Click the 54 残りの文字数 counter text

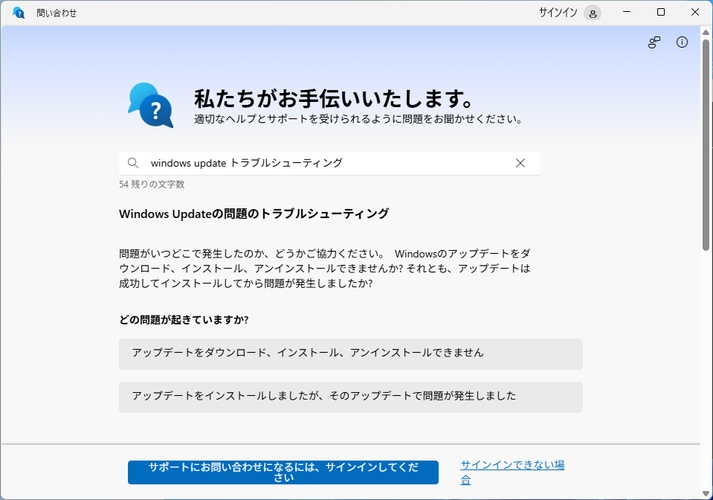(152, 184)
